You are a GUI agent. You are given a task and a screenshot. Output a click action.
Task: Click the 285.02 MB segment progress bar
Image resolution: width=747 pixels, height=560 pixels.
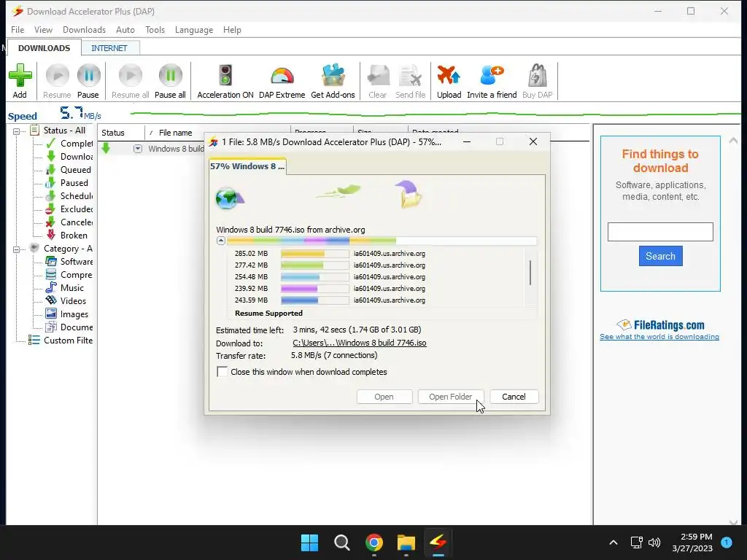click(315, 254)
